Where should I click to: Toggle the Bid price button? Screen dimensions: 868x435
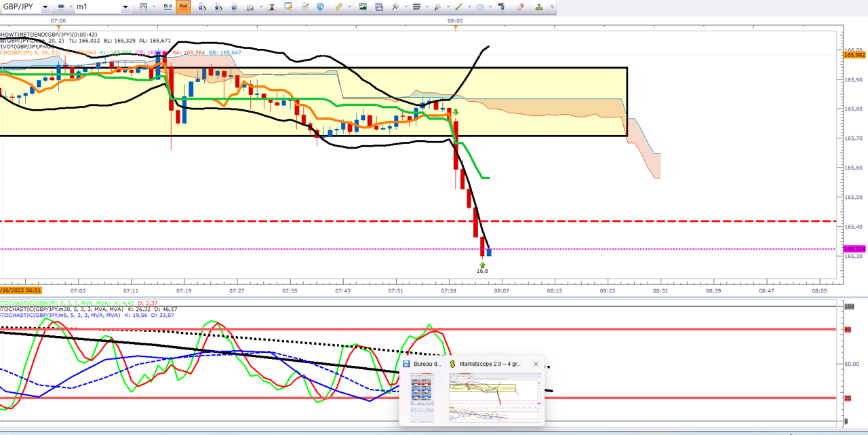(167, 7)
